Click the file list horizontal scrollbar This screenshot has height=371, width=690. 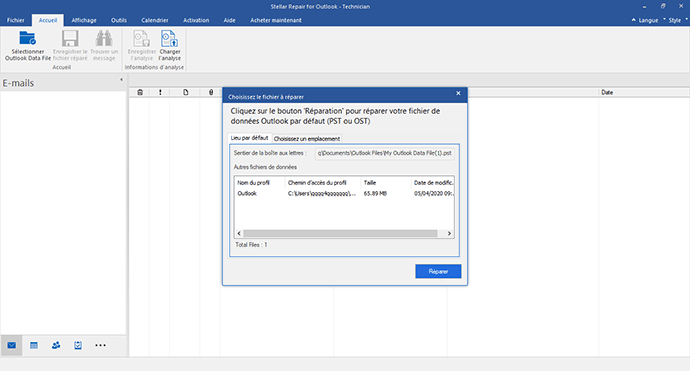344,234
